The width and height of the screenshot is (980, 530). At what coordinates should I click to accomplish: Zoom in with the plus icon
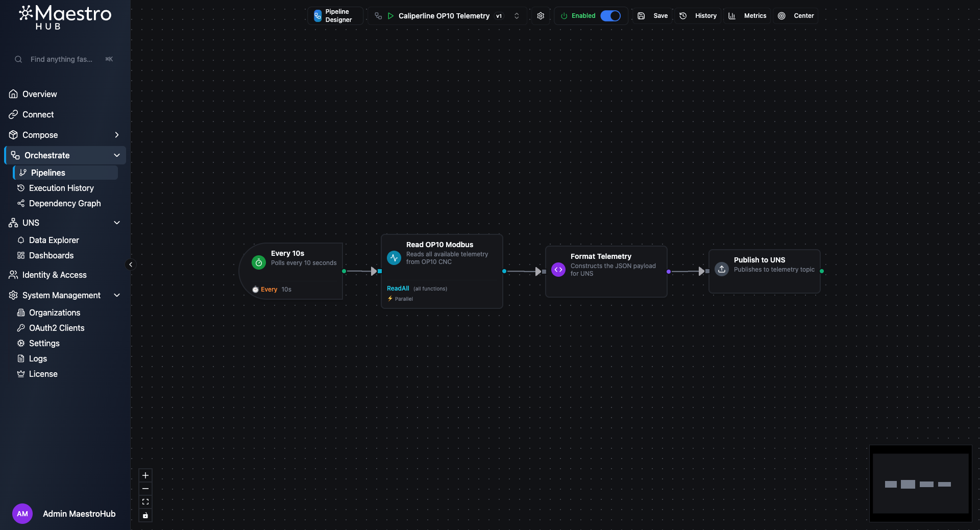(146, 476)
